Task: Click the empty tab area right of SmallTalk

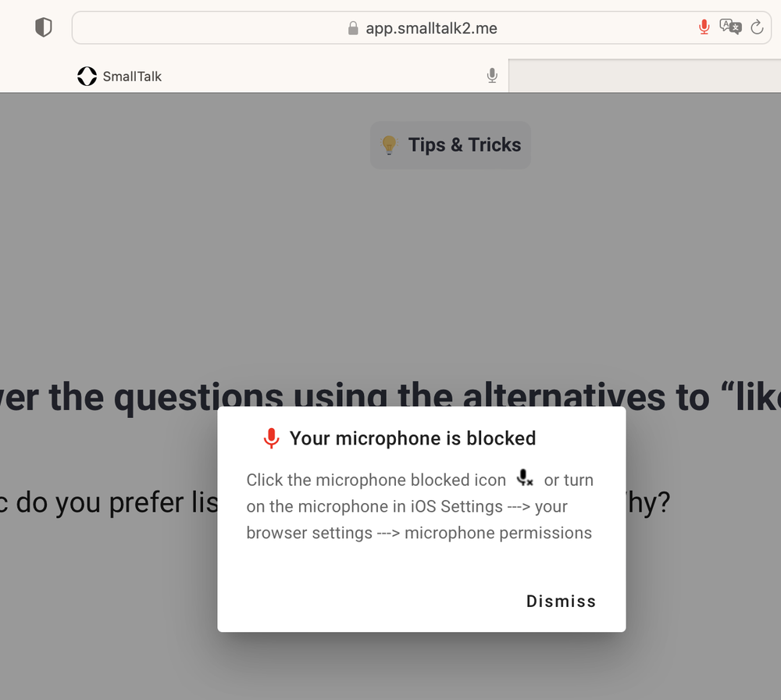Action: point(644,77)
